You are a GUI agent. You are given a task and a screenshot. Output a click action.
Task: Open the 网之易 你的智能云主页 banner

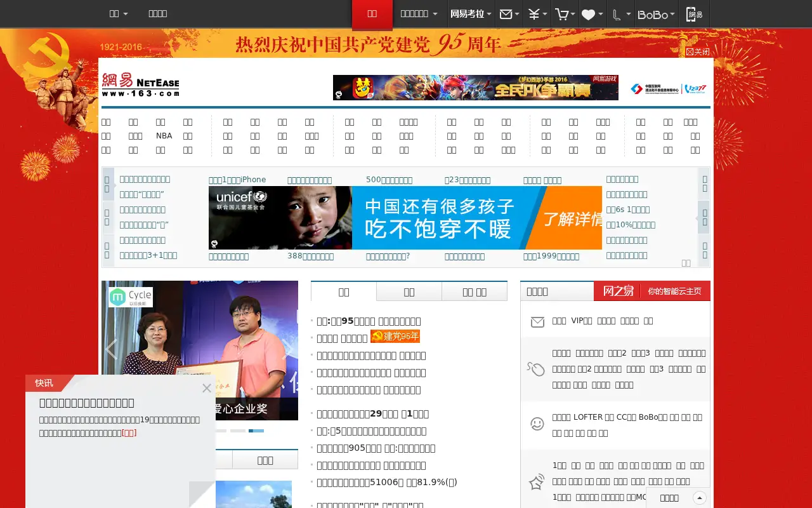click(652, 291)
